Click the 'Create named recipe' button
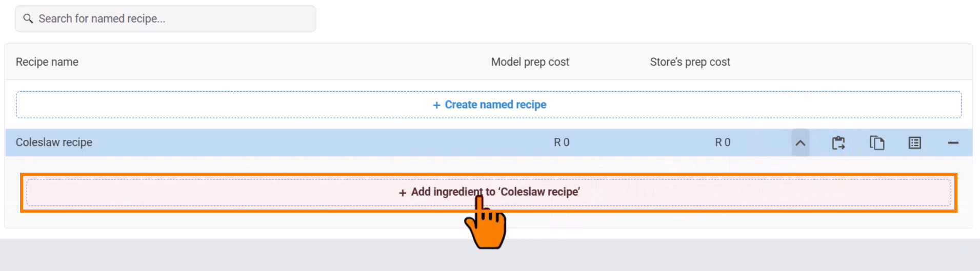 point(489,105)
